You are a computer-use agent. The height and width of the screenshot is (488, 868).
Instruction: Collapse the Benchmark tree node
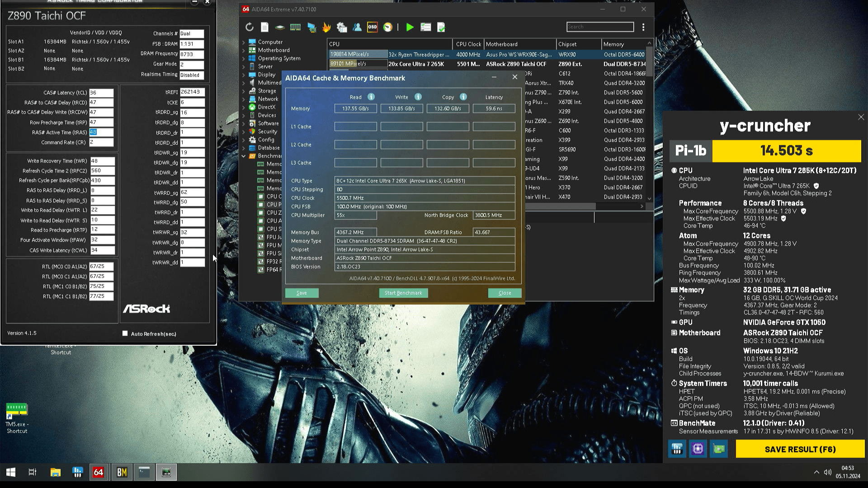pos(244,156)
